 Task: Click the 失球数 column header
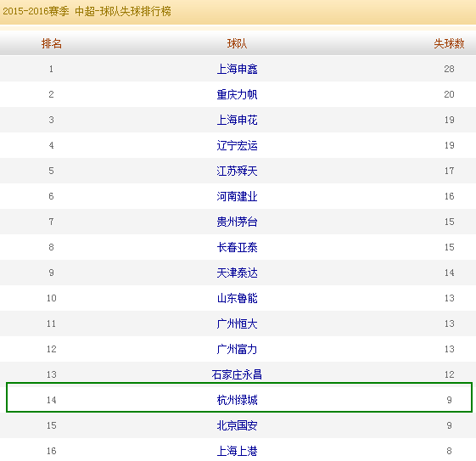tap(449, 44)
